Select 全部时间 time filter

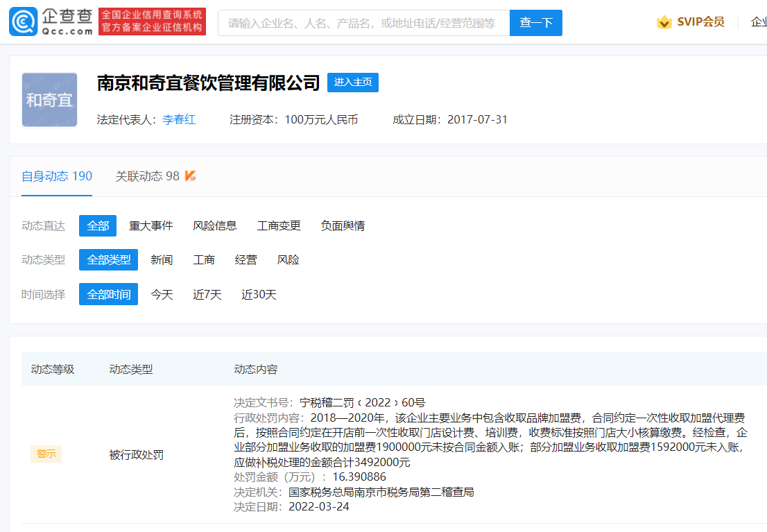(x=109, y=294)
